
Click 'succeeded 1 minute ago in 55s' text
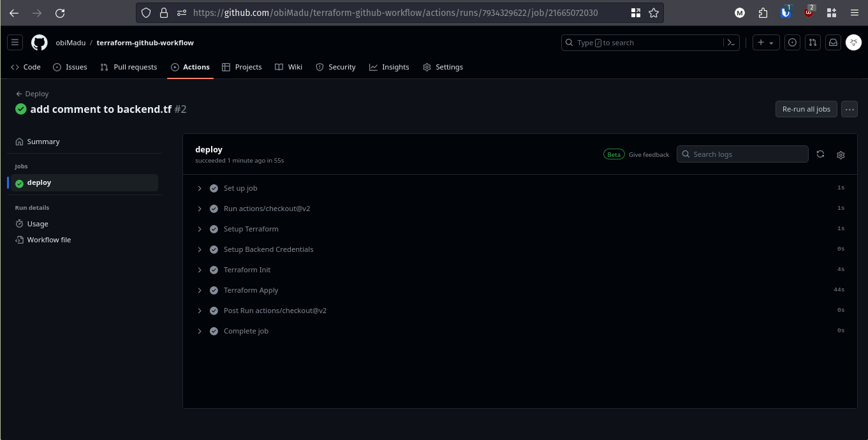coord(239,161)
